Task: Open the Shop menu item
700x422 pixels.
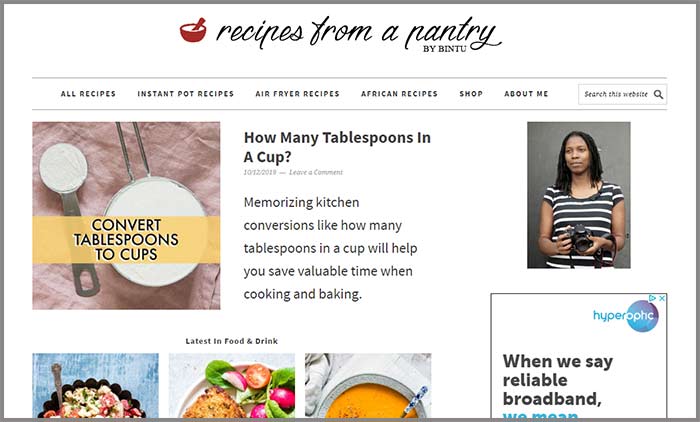Action: pyautogui.click(x=471, y=94)
